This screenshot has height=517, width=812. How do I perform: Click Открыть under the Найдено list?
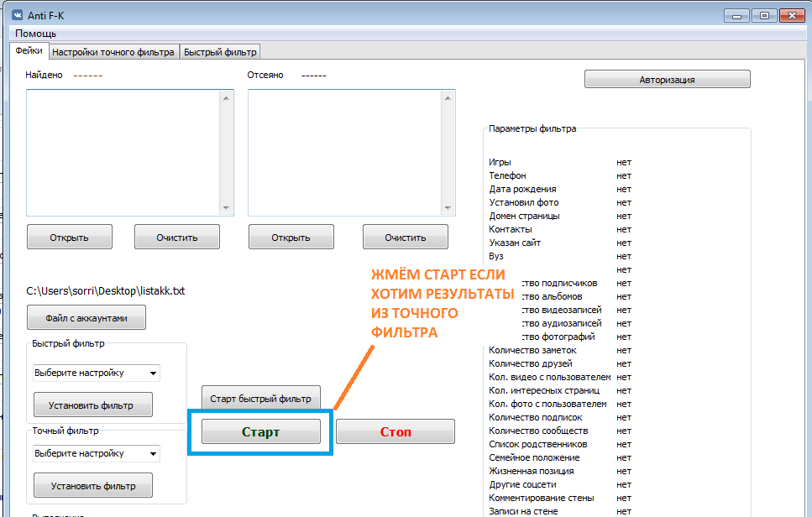(x=70, y=237)
